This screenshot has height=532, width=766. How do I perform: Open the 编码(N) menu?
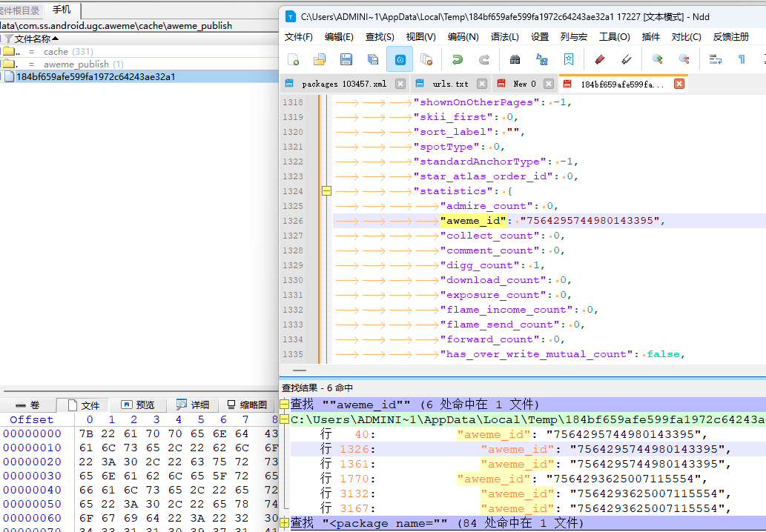click(x=463, y=37)
